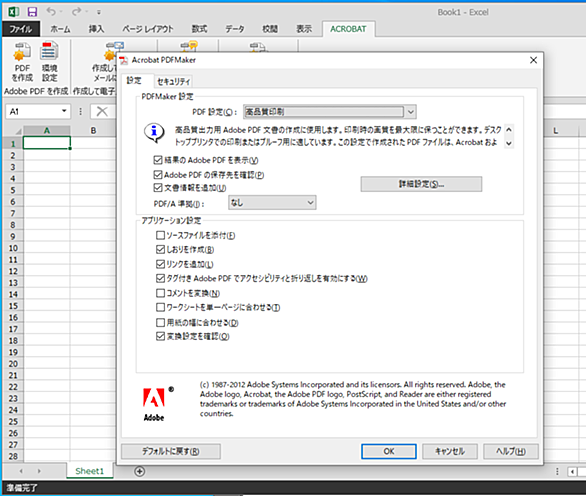Image resolution: width=586 pixels, height=496 pixels.
Task: Toggle タグ付き Adobe PDF accessibility checkbox
Action: [x=160, y=278]
